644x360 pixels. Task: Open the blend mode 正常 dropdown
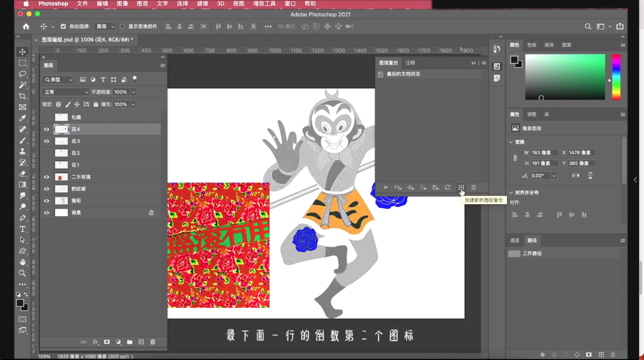coord(66,92)
